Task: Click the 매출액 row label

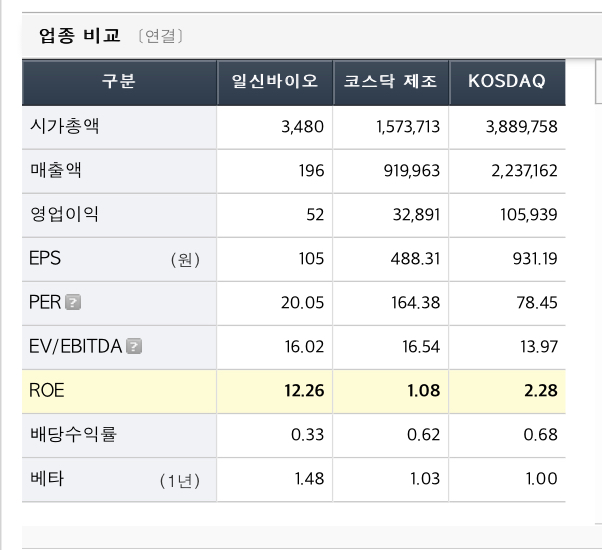Action: coord(56,170)
